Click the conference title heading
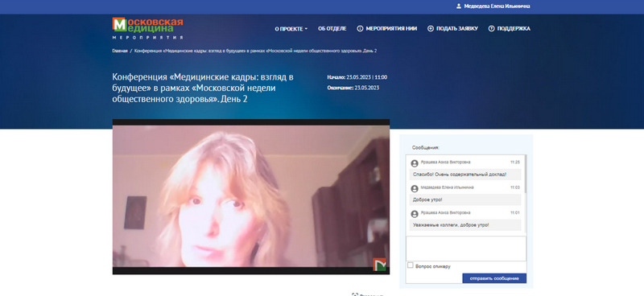 (203, 88)
